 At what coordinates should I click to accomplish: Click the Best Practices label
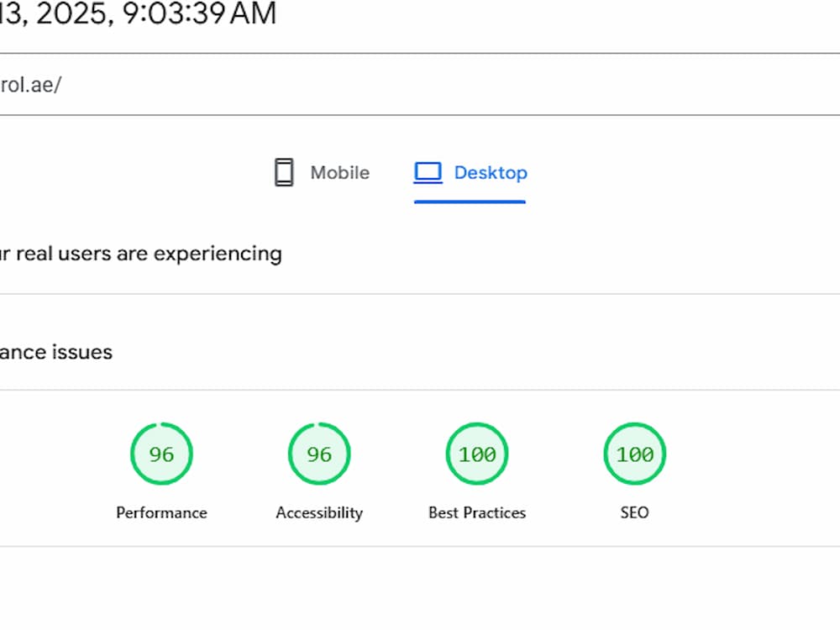click(x=477, y=512)
